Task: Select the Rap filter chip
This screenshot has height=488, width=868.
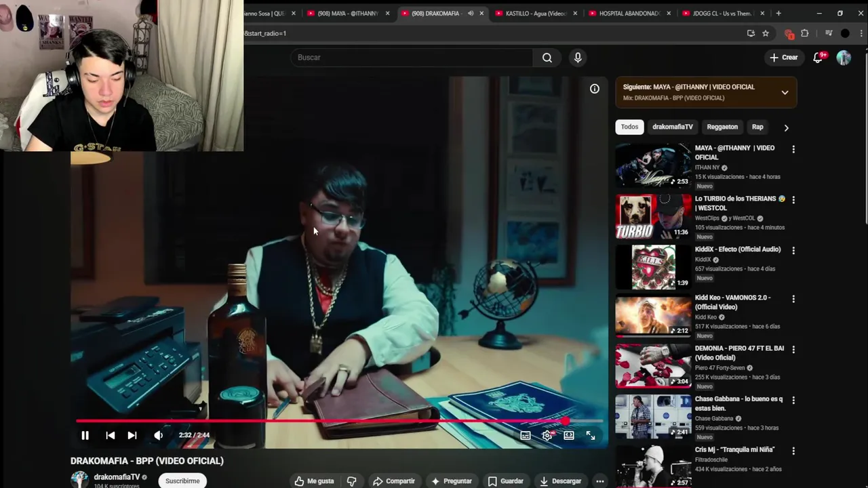Action: tap(757, 127)
